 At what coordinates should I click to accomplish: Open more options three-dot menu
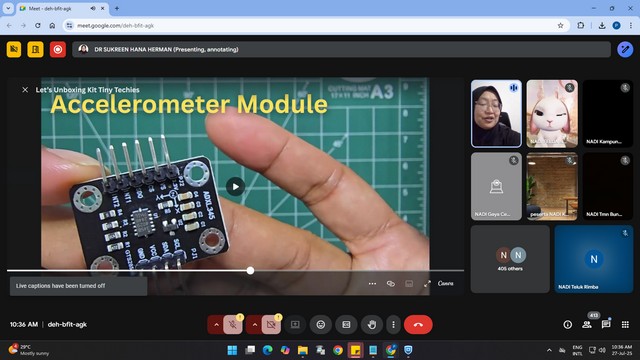click(x=393, y=324)
